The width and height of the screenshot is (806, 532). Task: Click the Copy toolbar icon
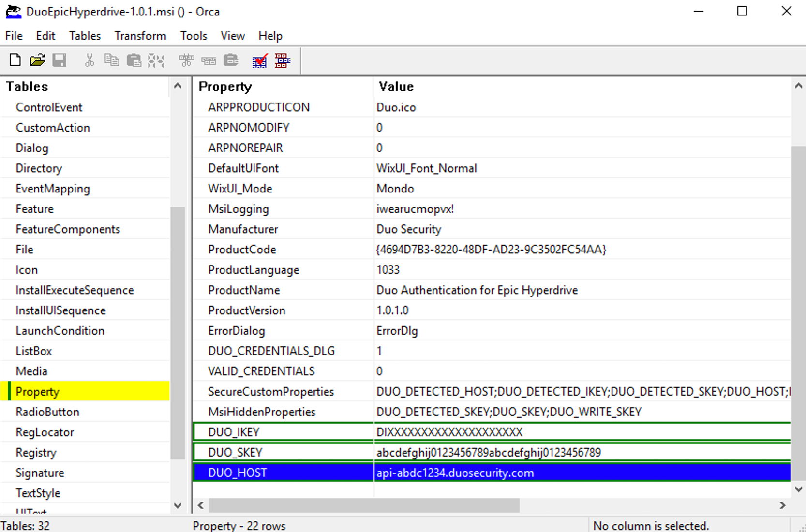tap(112, 60)
